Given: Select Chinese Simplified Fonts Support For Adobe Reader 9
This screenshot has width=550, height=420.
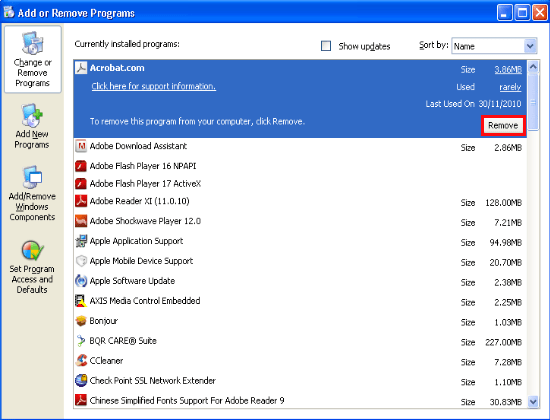Looking at the screenshot, I should (x=187, y=400).
